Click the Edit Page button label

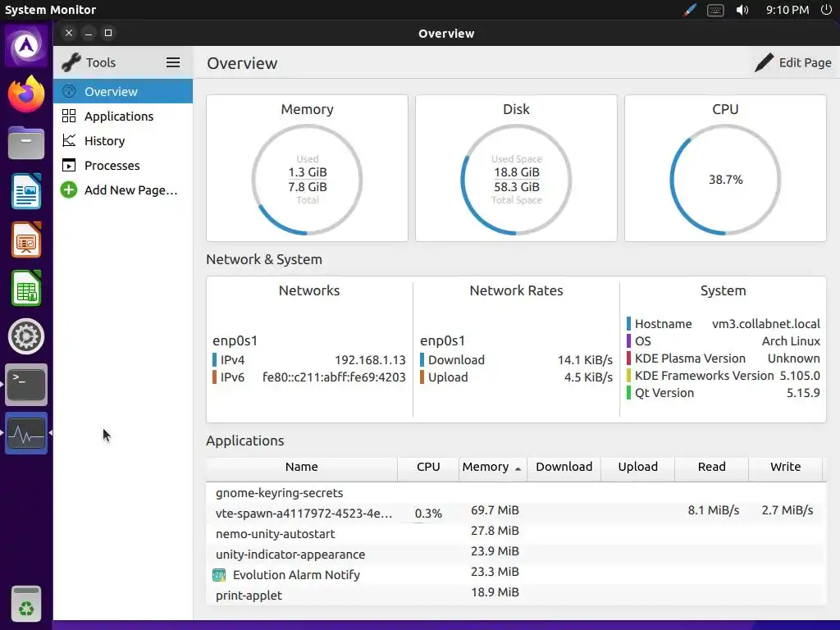(805, 62)
